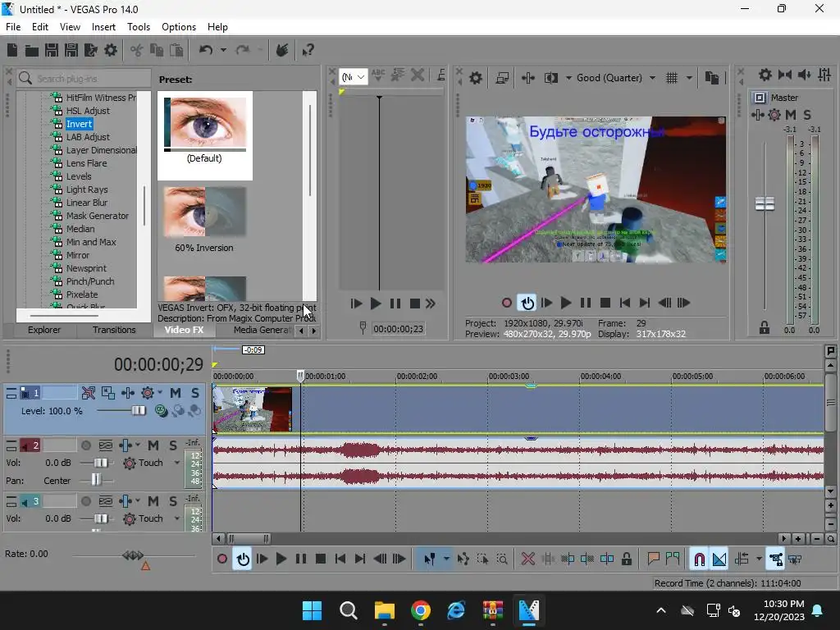The height and width of the screenshot is (630, 840).
Task: Solo video track 1
Action: tap(195, 393)
